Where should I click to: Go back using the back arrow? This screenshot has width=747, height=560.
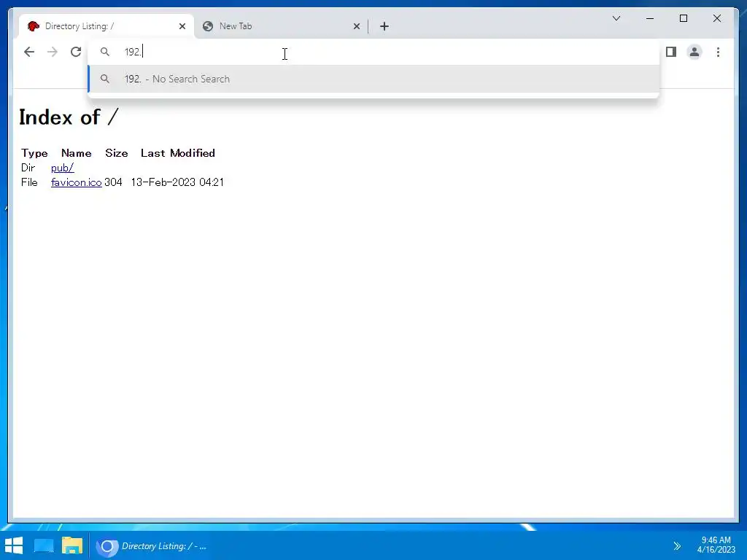click(x=29, y=52)
